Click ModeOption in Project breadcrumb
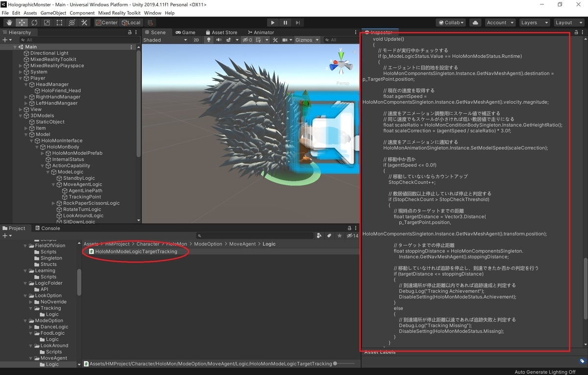The image size is (588, 375). pos(208,244)
